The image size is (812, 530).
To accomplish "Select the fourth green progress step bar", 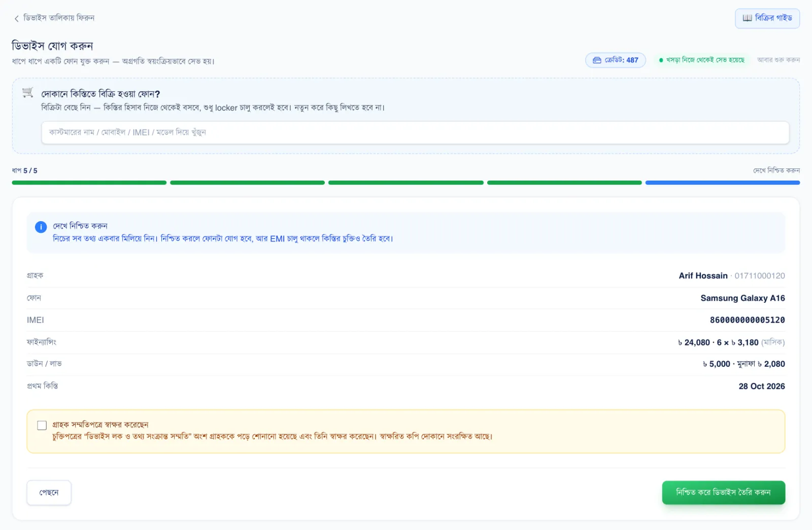I will [x=564, y=183].
